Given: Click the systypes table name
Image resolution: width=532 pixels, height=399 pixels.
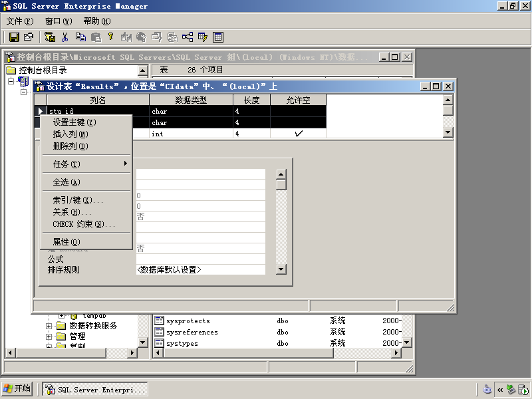Looking at the screenshot, I should pos(182,343).
